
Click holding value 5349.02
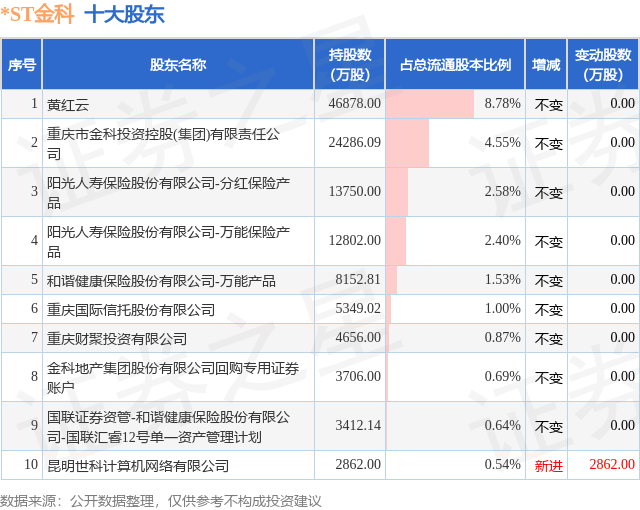(358, 308)
